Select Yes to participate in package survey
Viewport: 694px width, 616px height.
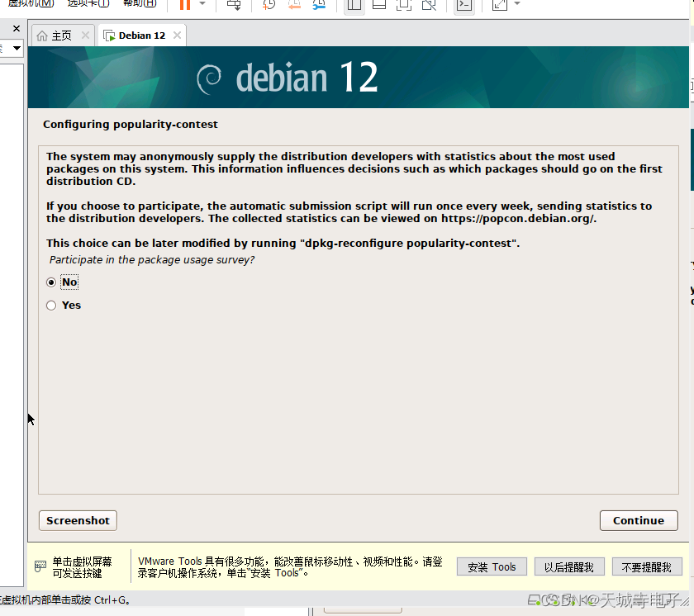click(x=50, y=305)
